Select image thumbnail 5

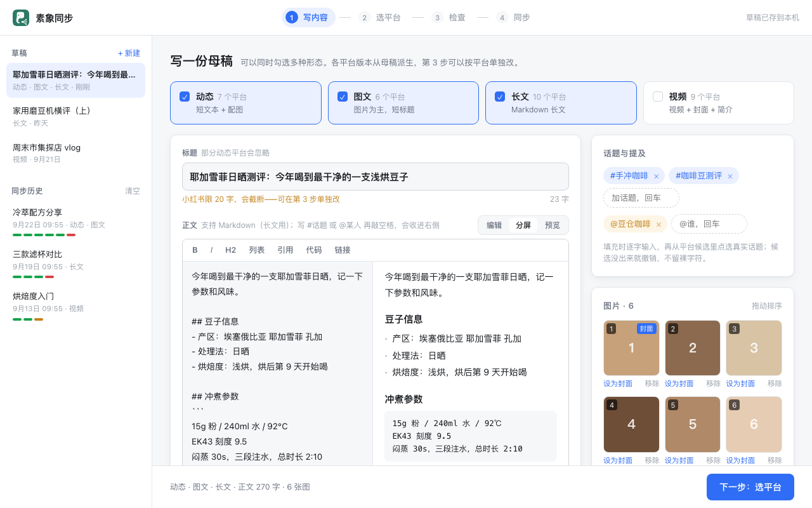693,424
